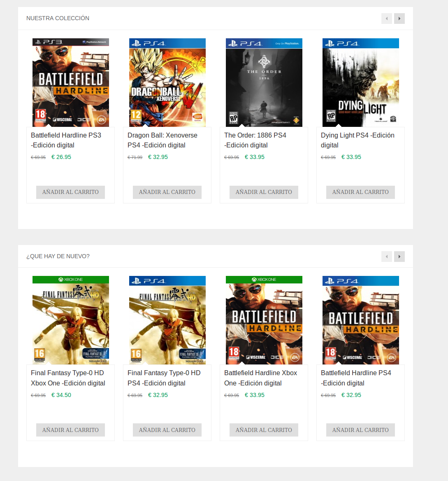Image resolution: width=448 pixels, height=481 pixels.
Task: Add Battlefield Hardline PS4 to cart
Action: click(x=360, y=430)
